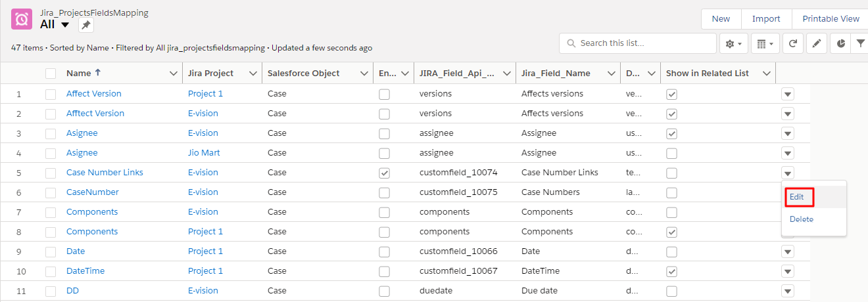This screenshot has width=868, height=302.
Task: Pin the All list view
Action: coord(86,25)
